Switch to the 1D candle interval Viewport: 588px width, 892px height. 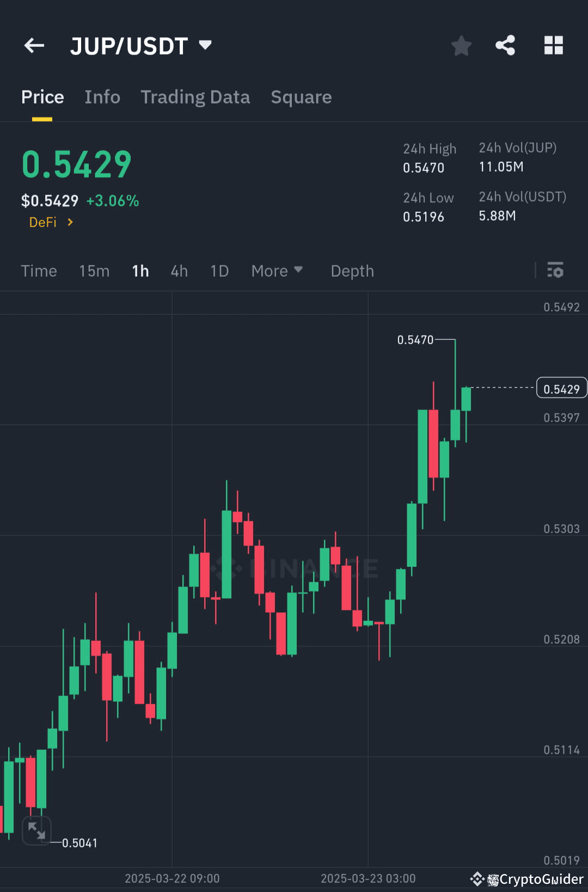coord(219,271)
